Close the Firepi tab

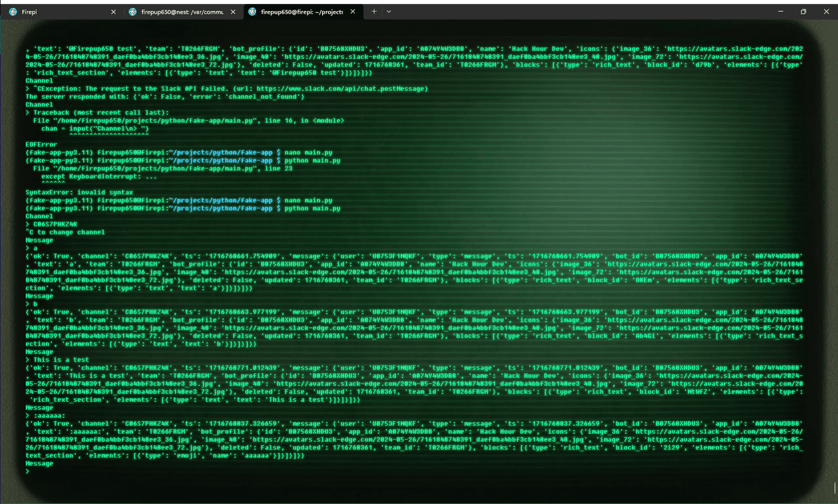click(113, 12)
